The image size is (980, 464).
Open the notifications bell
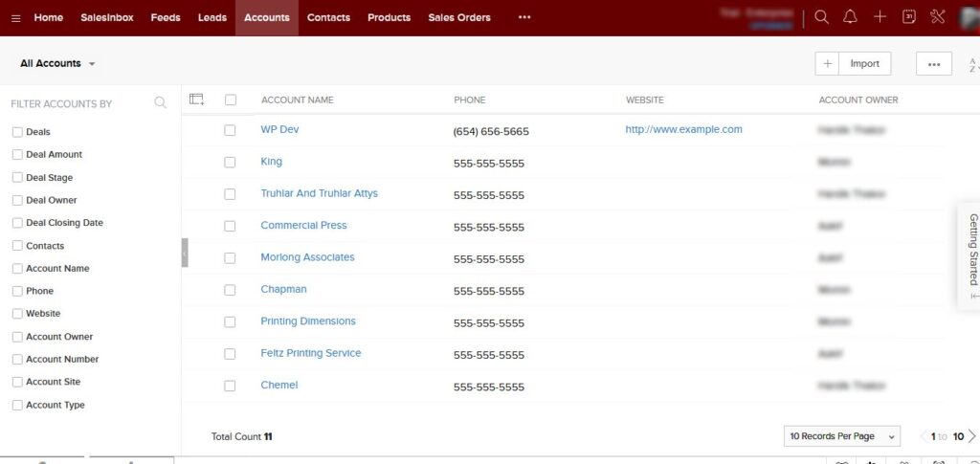(x=850, y=17)
